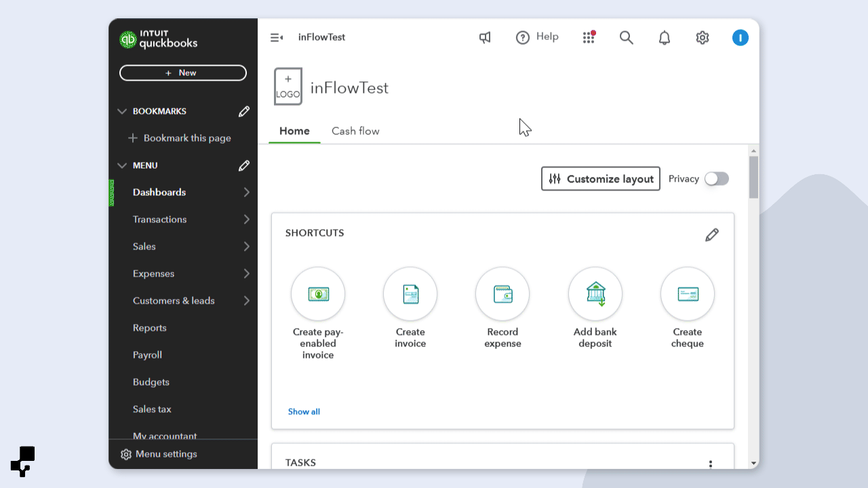The width and height of the screenshot is (868, 488).
Task: Click the Customize layout button
Action: [600, 179]
